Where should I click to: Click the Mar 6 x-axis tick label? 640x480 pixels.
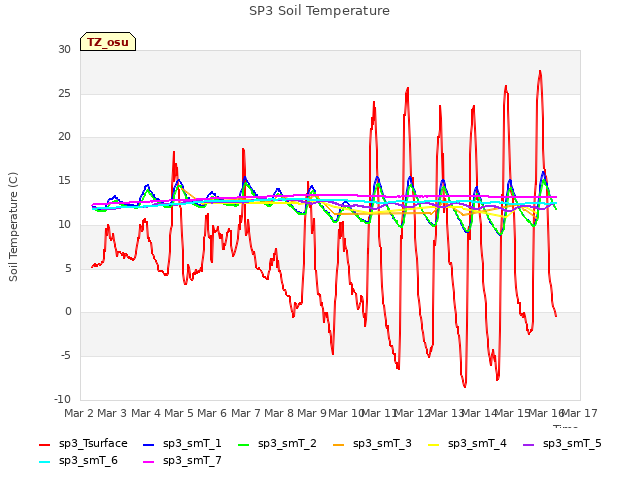coord(212,413)
